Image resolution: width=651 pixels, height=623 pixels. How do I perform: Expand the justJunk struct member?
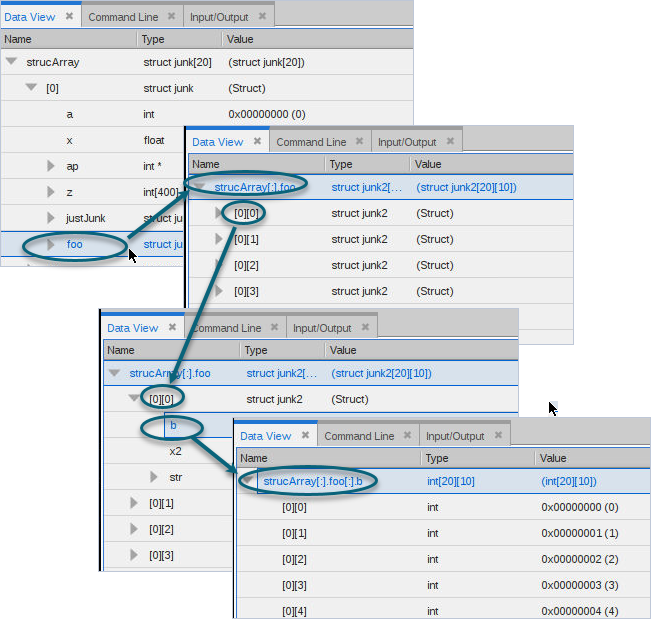tap(51, 218)
